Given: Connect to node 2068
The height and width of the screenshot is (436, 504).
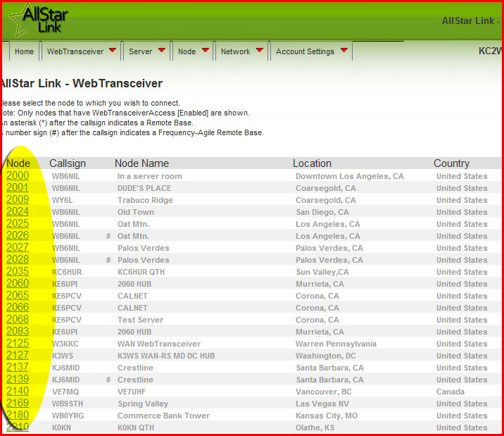Looking at the screenshot, I should pyautogui.click(x=18, y=319).
